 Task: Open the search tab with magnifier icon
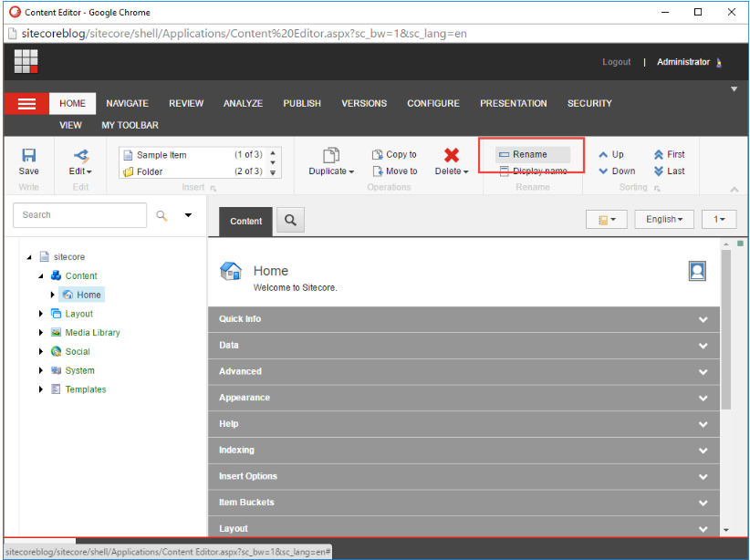[x=290, y=220]
